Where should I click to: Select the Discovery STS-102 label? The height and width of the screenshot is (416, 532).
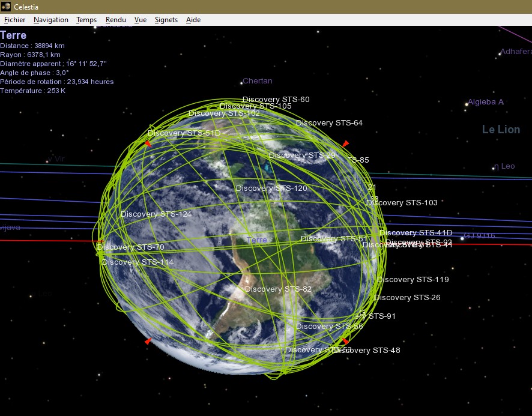pos(224,113)
